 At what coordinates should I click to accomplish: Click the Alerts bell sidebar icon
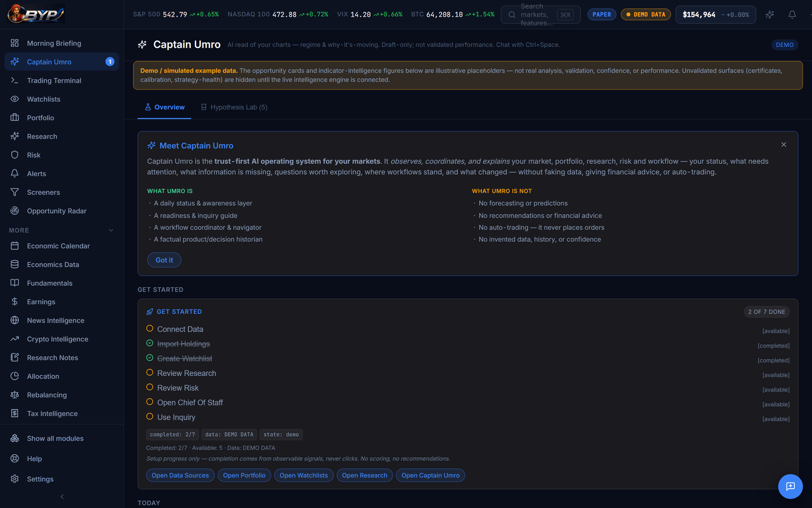(15, 173)
